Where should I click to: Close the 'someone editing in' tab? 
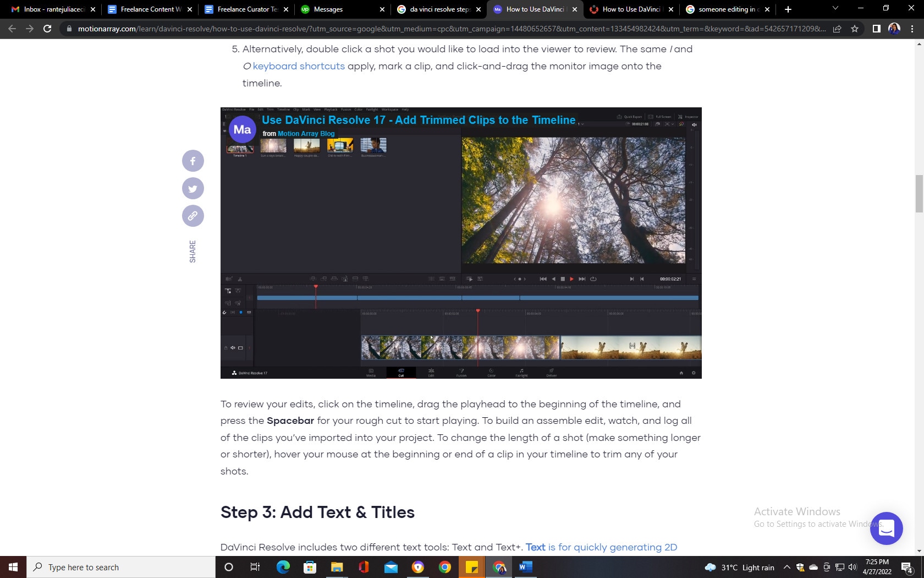click(767, 9)
